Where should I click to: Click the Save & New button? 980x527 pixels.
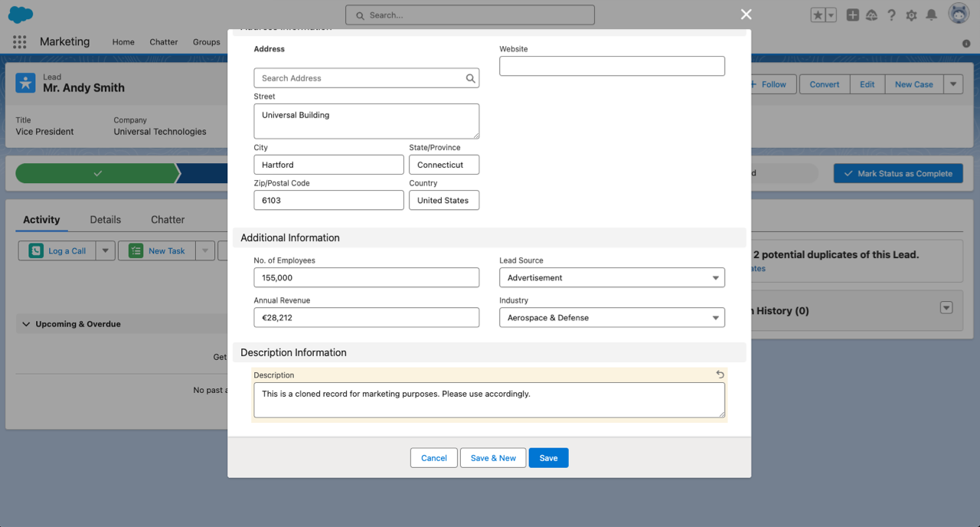(493, 458)
